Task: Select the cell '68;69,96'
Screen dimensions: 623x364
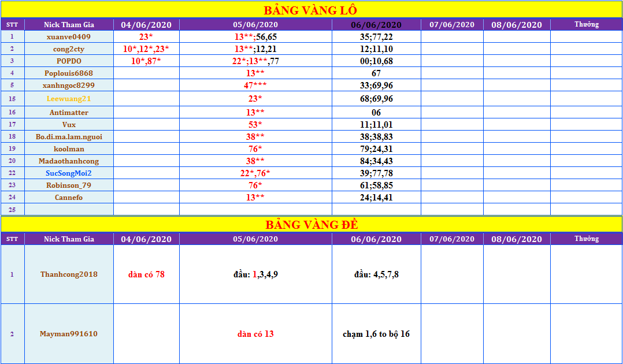Action: 376,99
